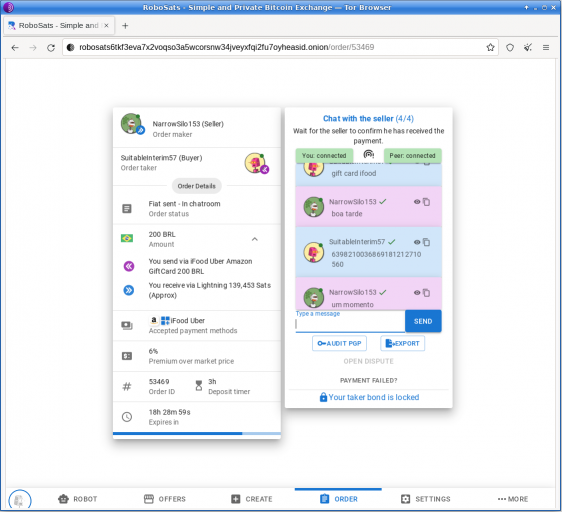
Task: Collapse the 200 BRL amount details
Action: point(254,239)
